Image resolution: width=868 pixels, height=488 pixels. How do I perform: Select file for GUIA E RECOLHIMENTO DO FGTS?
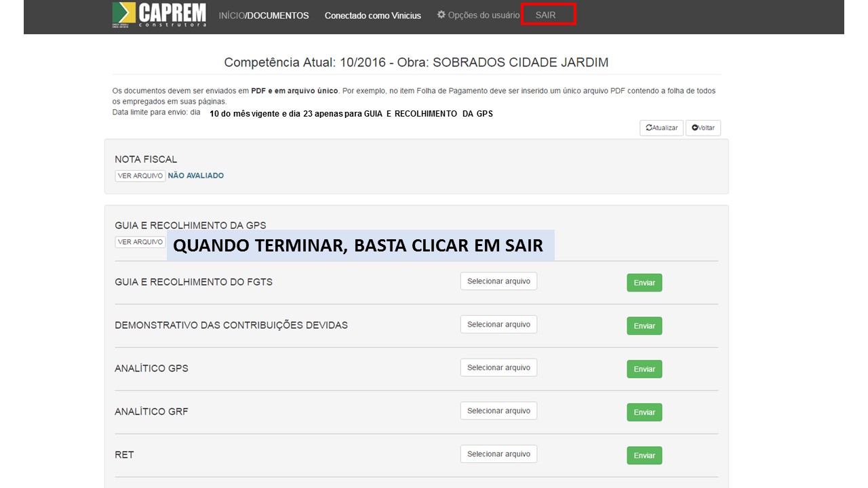(498, 281)
